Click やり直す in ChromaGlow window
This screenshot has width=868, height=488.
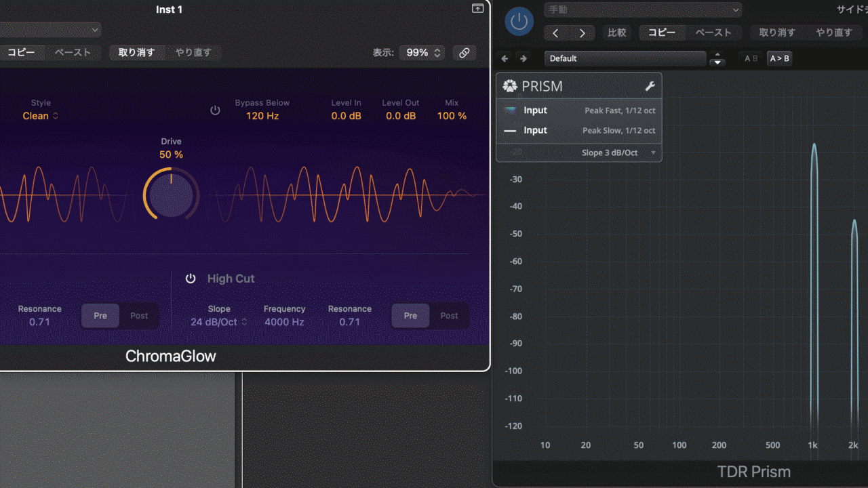193,52
